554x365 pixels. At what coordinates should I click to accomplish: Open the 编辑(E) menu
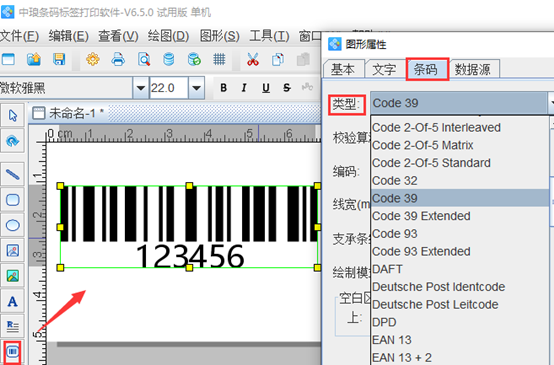tap(69, 36)
